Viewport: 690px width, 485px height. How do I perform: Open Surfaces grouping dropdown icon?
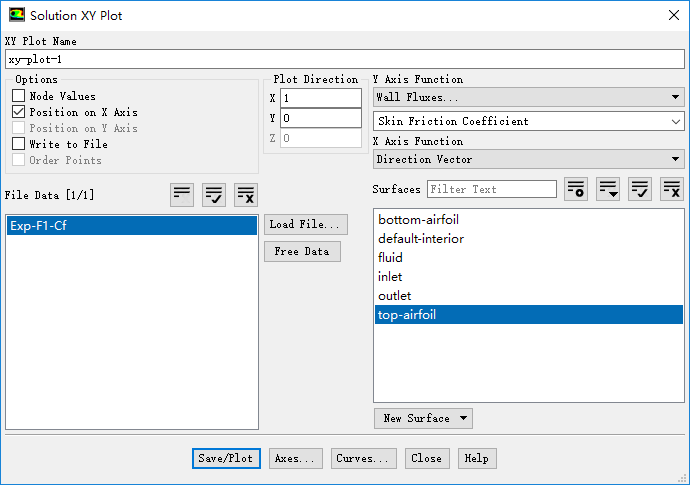tap(608, 189)
